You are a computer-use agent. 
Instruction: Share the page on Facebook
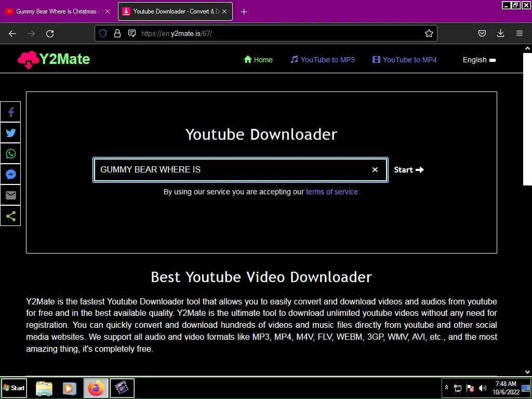click(10, 112)
